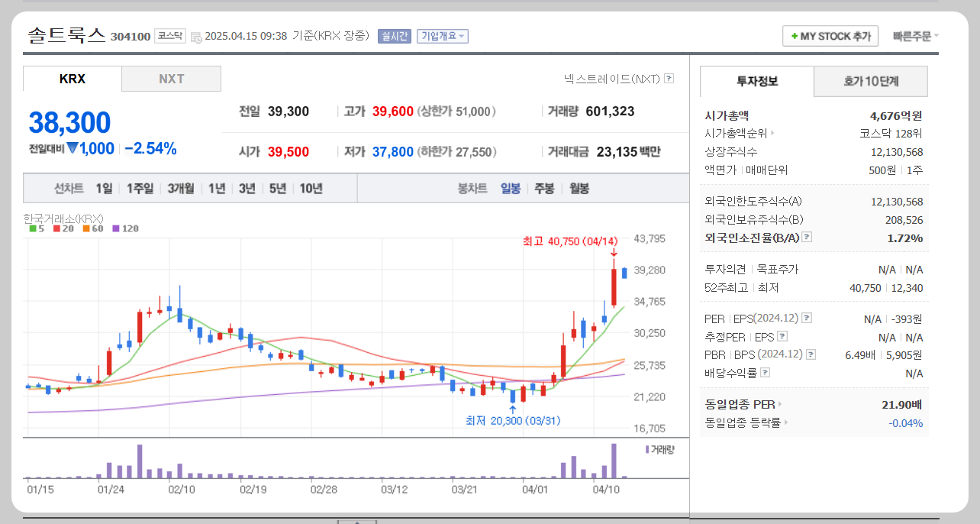The width and height of the screenshot is (980, 524).
Task: Click the help icon next to 배당수익률
Action: tap(764, 373)
